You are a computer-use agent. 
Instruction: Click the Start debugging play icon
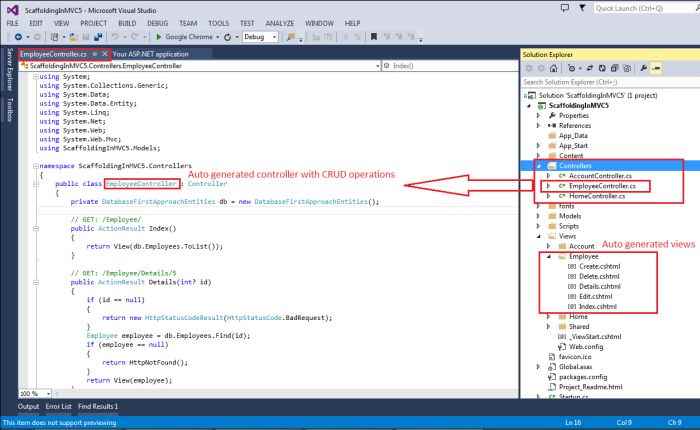[156, 36]
